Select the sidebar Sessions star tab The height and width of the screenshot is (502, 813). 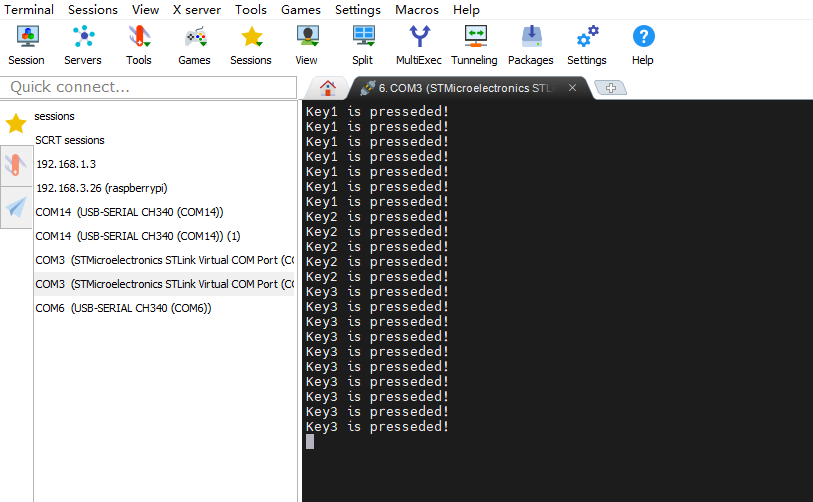pyautogui.click(x=16, y=124)
